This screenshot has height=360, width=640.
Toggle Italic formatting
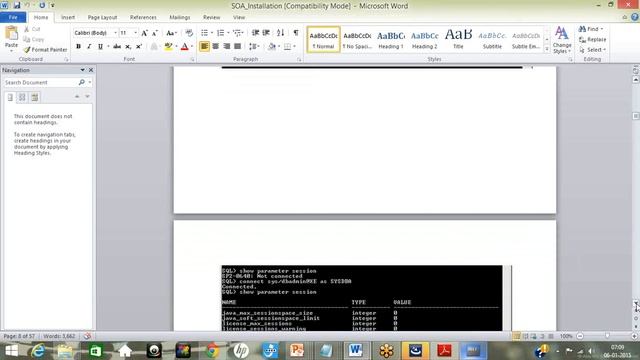pos(89,47)
